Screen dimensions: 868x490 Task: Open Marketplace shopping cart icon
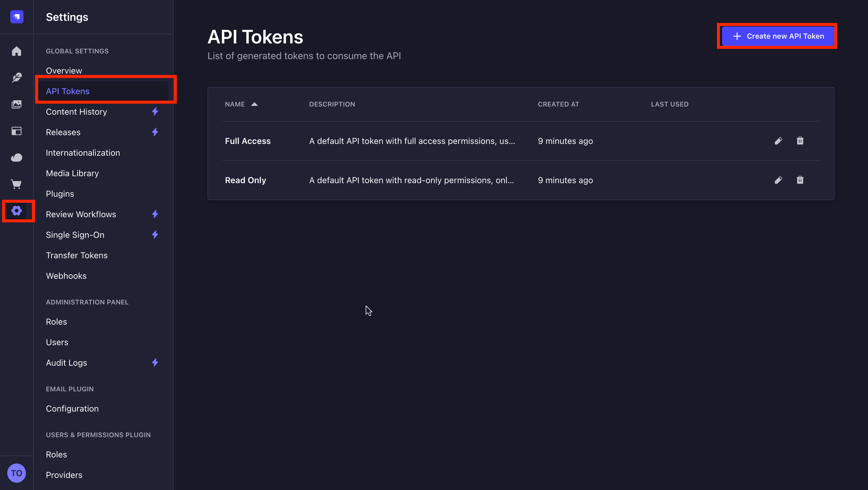click(x=17, y=184)
